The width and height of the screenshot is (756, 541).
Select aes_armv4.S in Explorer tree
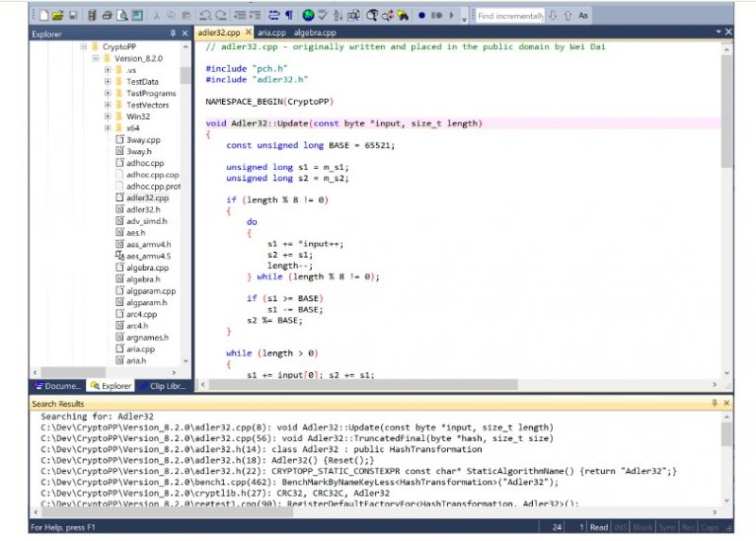(148, 256)
